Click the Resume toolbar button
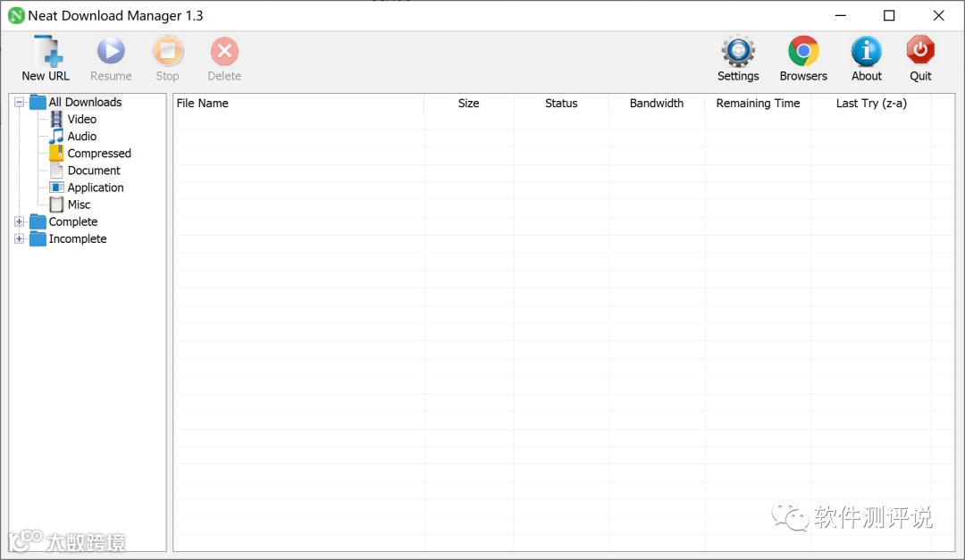This screenshot has width=965, height=560. [x=111, y=59]
